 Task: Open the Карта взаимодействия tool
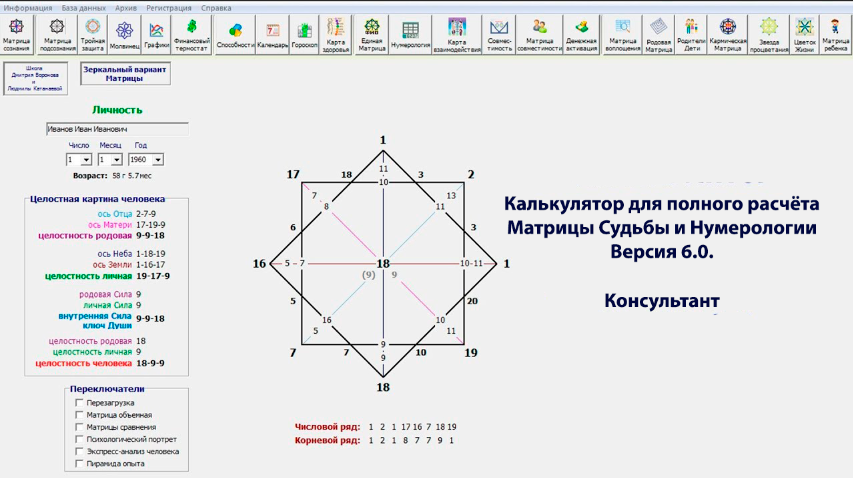pos(457,35)
